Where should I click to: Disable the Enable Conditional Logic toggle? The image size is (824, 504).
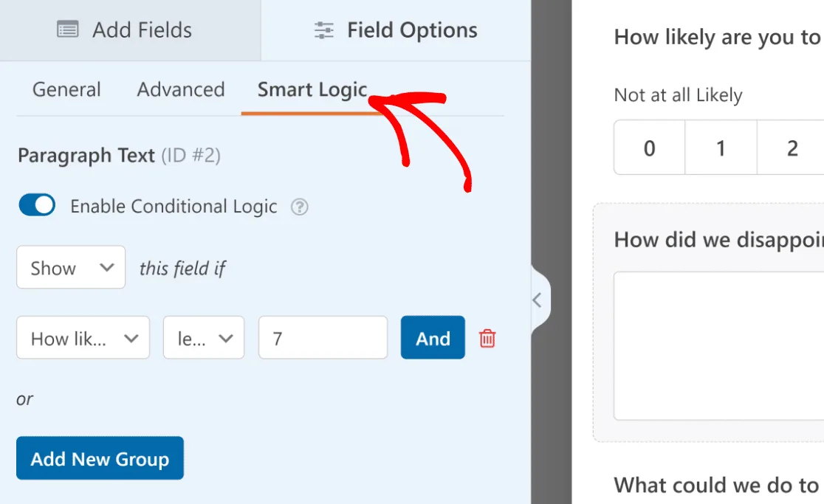(x=37, y=205)
